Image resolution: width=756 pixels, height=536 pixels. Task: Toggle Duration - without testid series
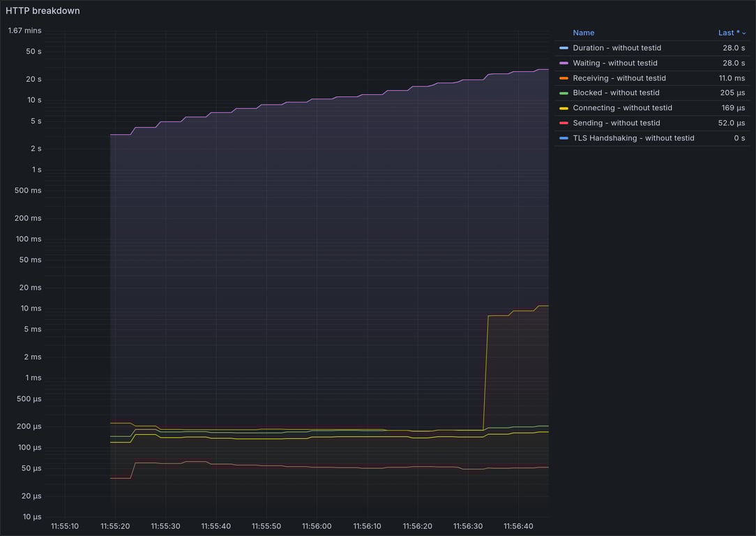tap(617, 47)
